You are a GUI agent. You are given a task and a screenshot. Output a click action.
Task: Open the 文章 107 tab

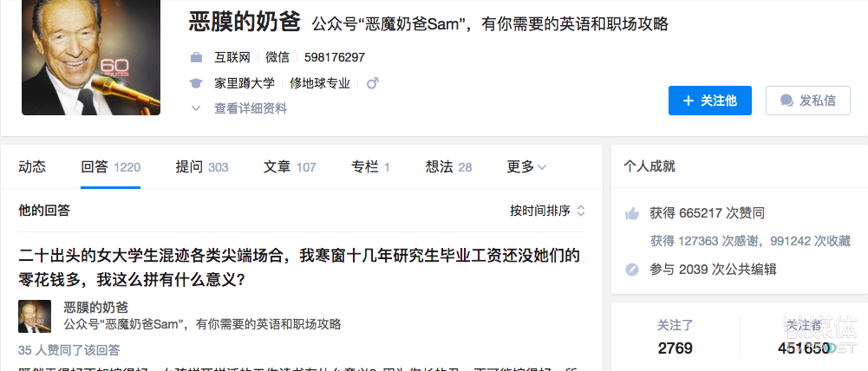pos(290,166)
